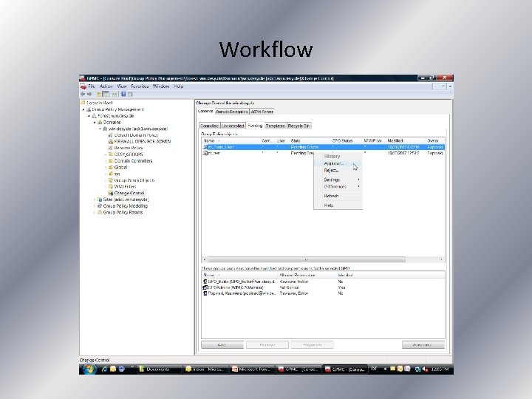Click the Back arrow in the GPMC toolbar
The width and height of the screenshot is (532, 399).
click(x=83, y=95)
